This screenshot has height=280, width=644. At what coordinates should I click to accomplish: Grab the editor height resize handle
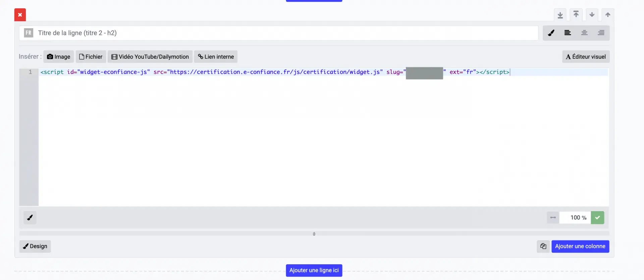[x=314, y=234]
